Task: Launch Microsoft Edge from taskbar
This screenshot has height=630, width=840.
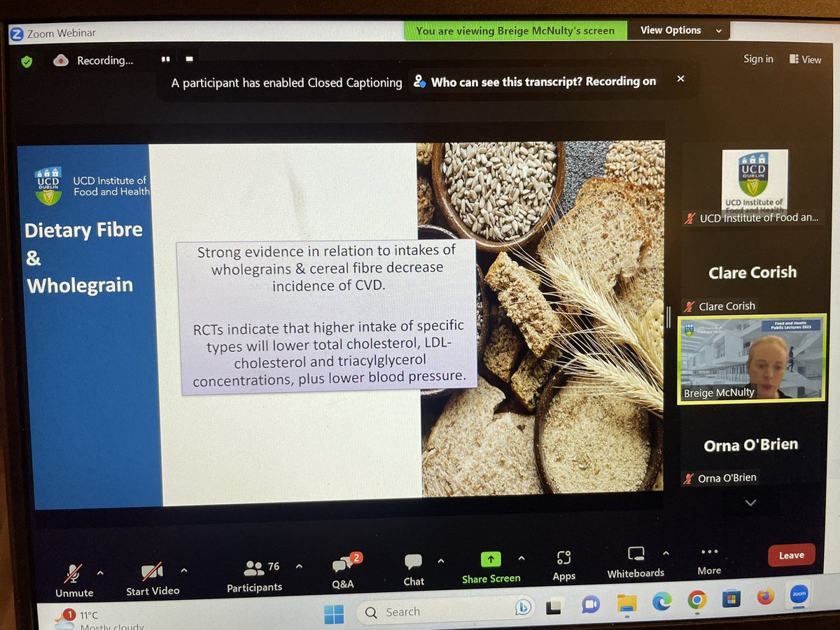Action: [x=661, y=601]
